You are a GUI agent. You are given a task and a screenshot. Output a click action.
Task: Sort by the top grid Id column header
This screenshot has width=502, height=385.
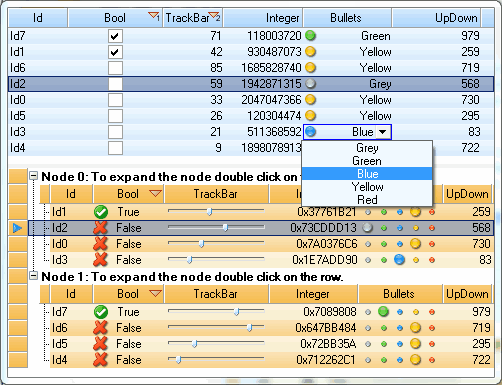[x=38, y=18]
